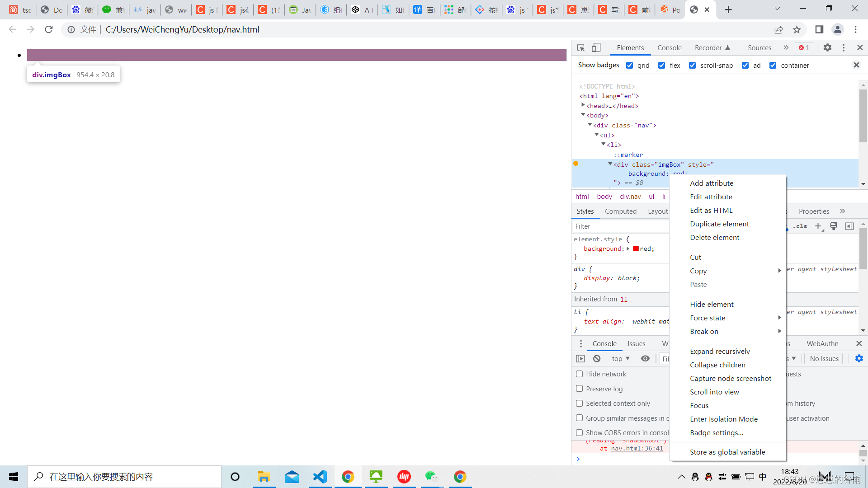868x488 pixels.
Task: Activate the inspect element picker icon
Action: point(581,47)
